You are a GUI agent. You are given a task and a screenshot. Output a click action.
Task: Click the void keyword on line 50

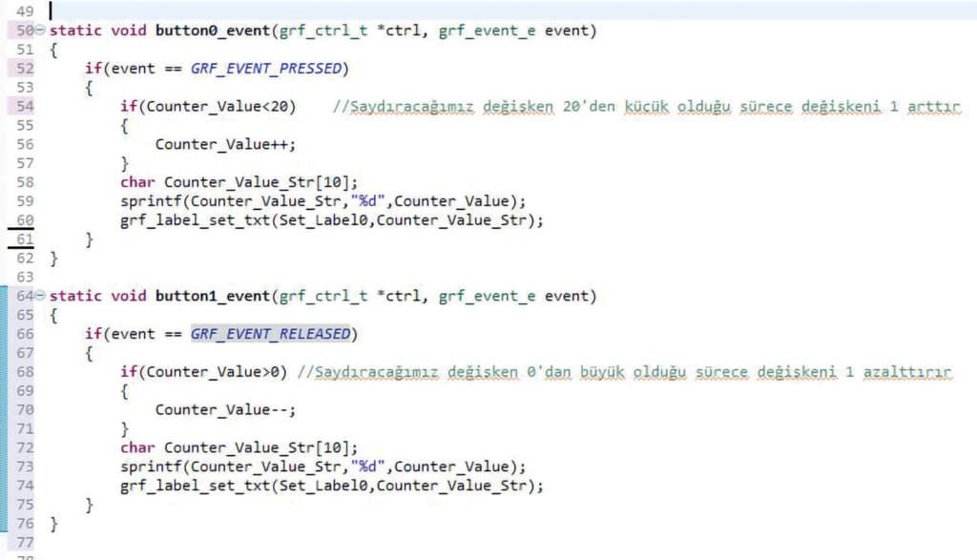point(129,31)
